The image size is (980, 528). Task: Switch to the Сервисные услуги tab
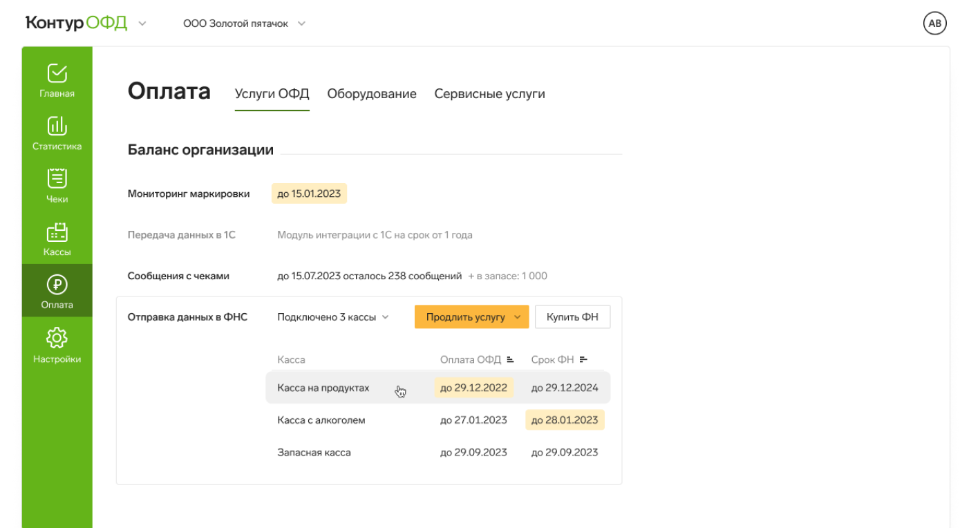point(489,94)
